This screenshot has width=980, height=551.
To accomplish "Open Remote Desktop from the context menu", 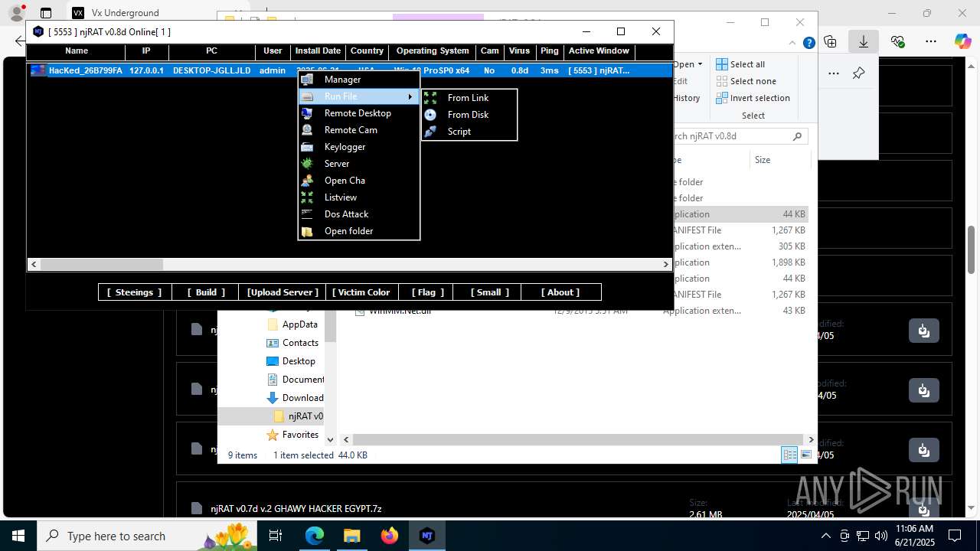I will 358,113.
